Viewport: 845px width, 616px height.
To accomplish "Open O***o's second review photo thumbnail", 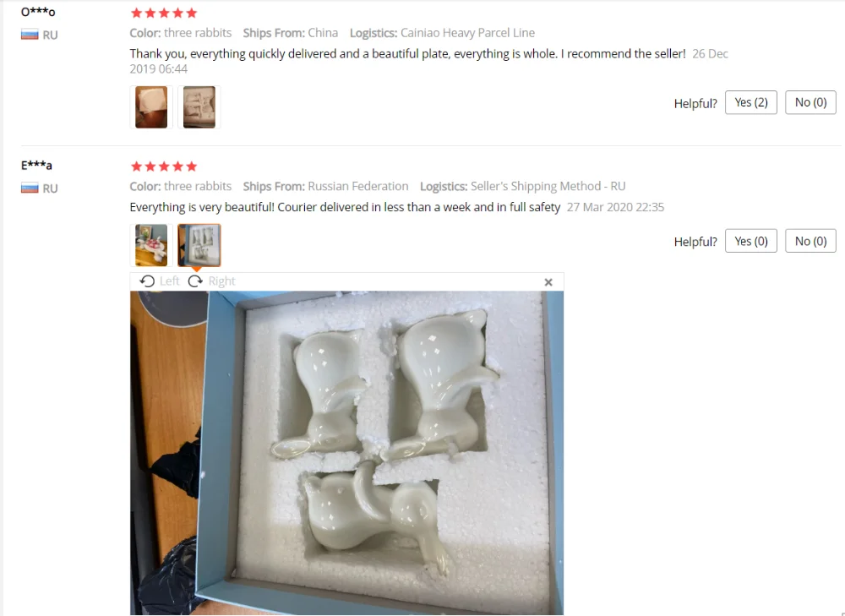I will [199, 107].
